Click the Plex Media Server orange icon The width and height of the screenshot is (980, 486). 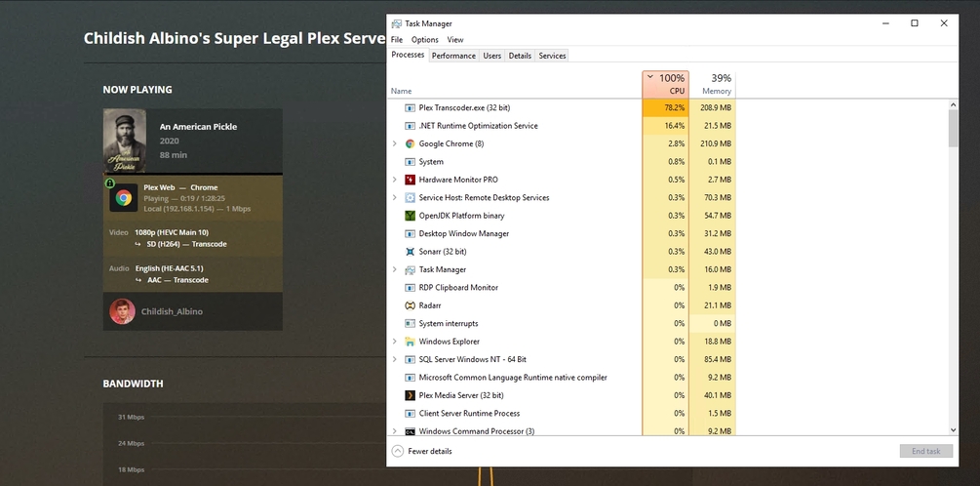410,395
